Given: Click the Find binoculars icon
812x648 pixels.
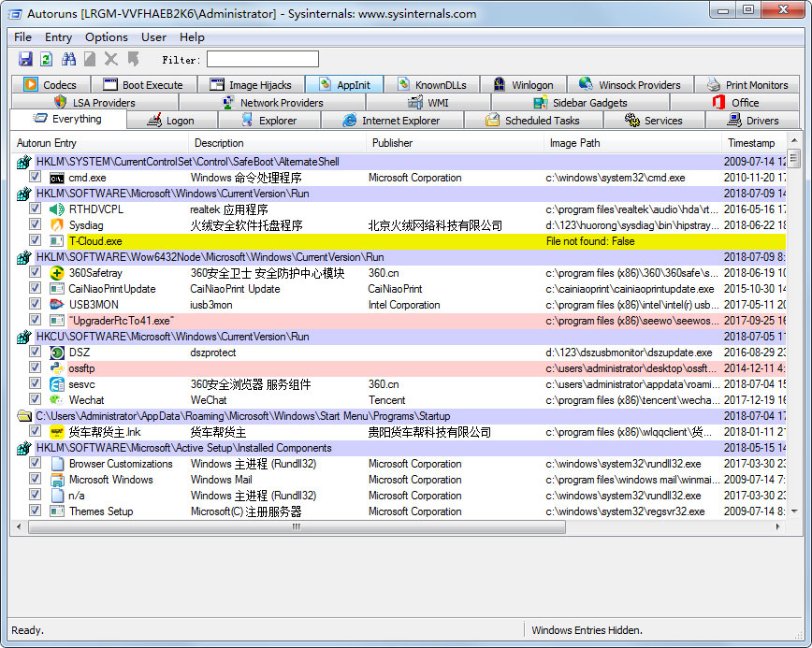Looking at the screenshot, I should tap(68, 59).
